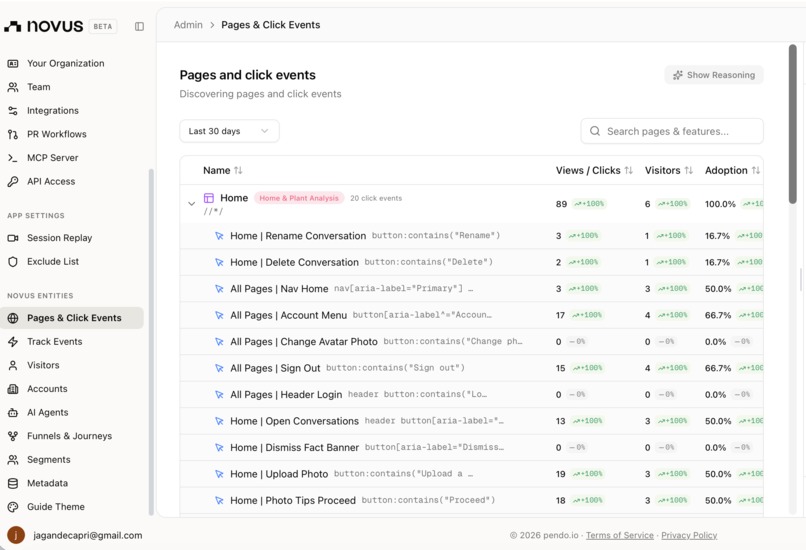Click the Show Reasoning button
This screenshot has width=806, height=550.
click(714, 75)
